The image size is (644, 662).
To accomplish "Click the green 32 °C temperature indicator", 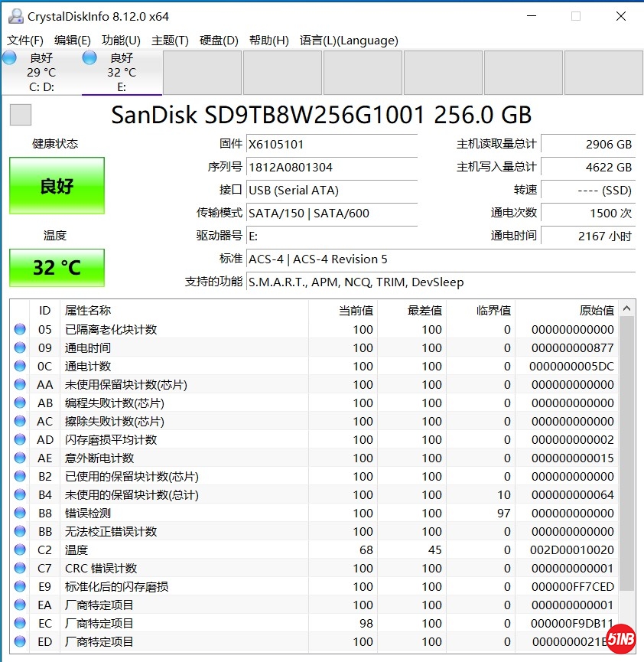I will (57, 268).
